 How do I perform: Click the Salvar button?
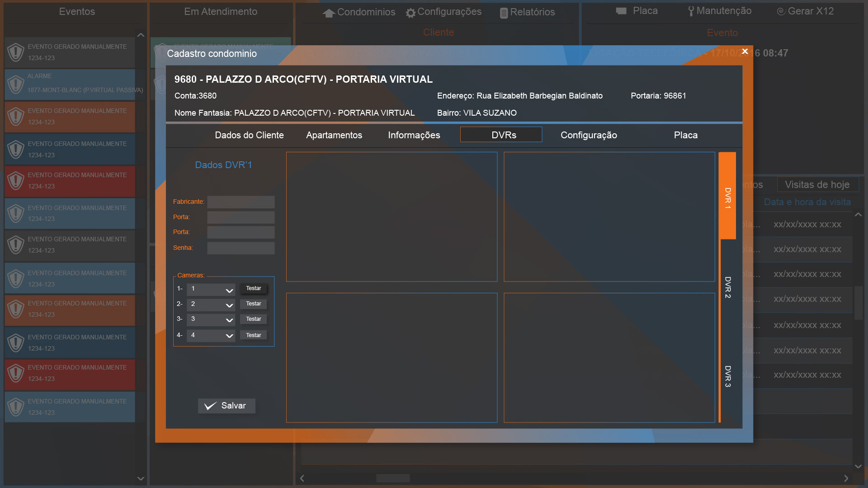coord(226,406)
